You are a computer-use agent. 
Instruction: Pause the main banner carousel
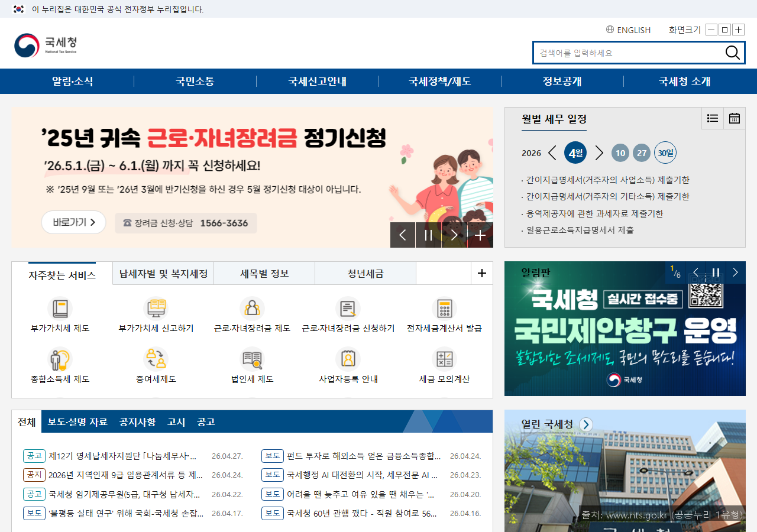(428, 235)
